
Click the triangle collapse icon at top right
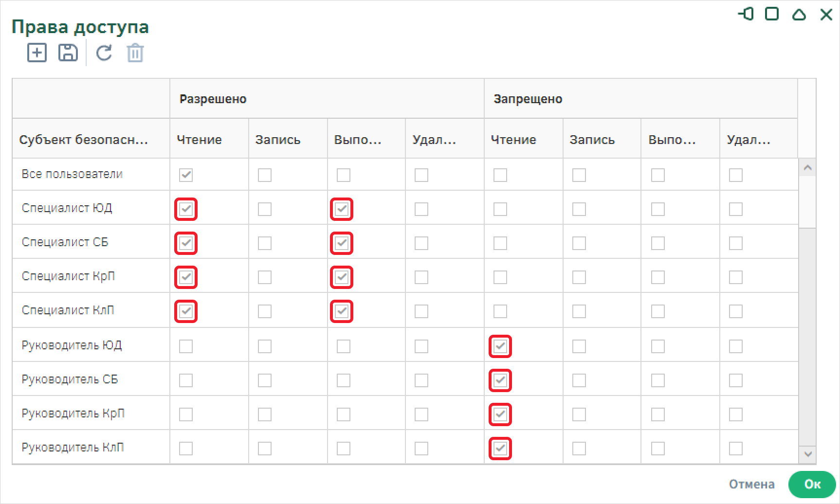pos(799,15)
